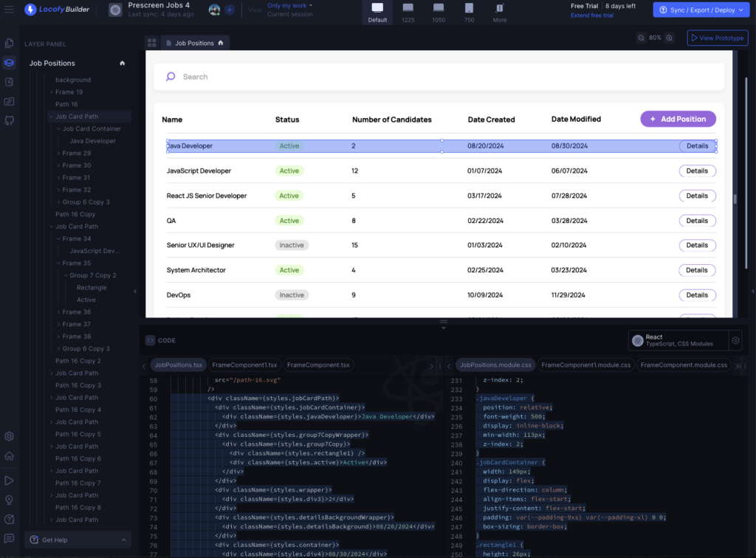Select the Java Developer layer in tree

pyautogui.click(x=92, y=141)
